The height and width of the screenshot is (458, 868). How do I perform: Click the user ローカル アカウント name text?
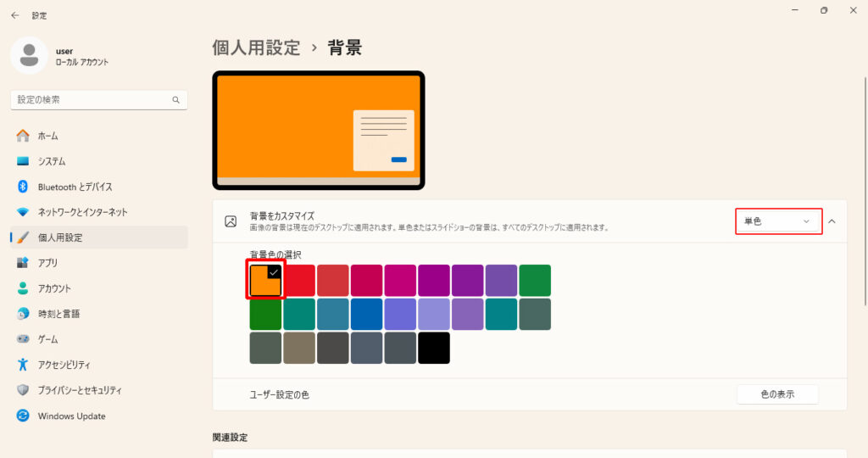coord(82,57)
